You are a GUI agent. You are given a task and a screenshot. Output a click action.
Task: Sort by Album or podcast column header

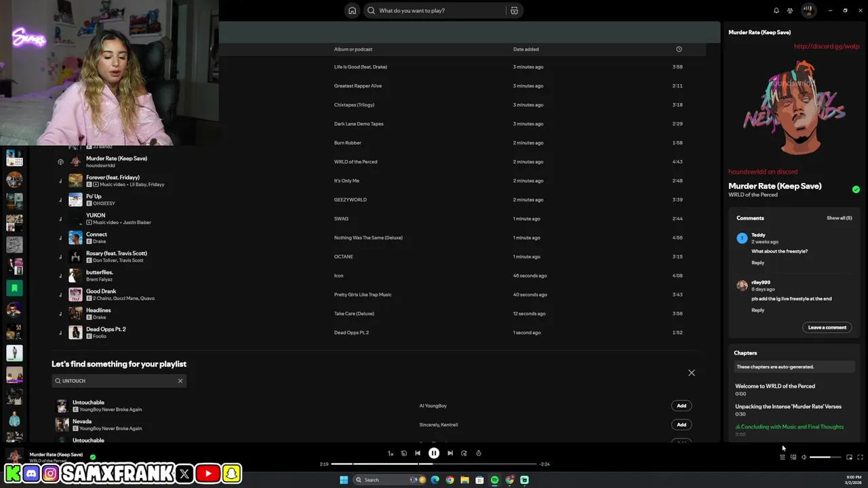(x=353, y=49)
